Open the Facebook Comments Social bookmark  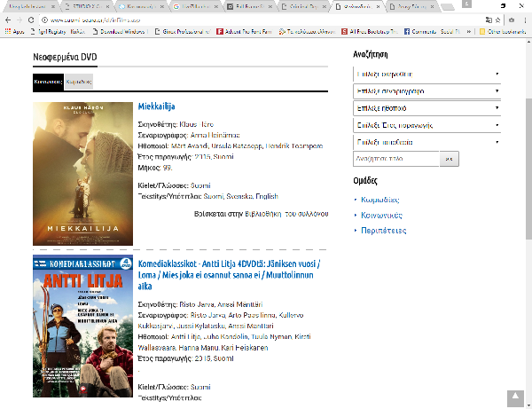pyautogui.click(x=432, y=32)
